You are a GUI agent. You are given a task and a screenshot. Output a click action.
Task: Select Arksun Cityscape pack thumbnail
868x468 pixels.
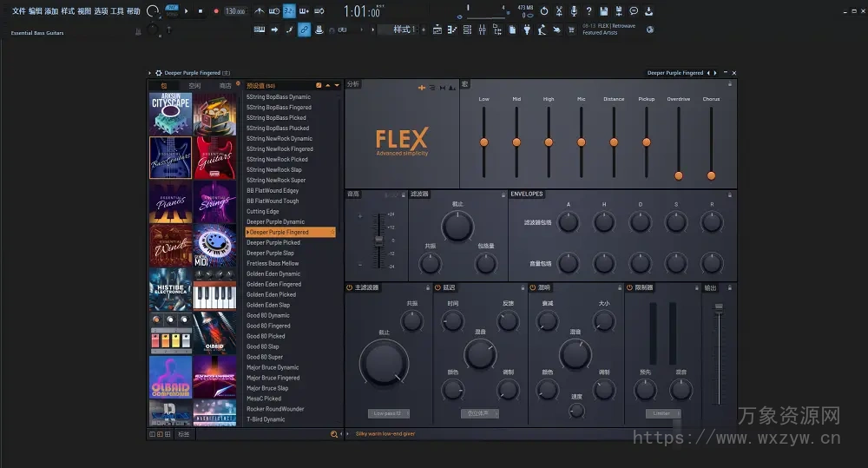(x=170, y=114)
